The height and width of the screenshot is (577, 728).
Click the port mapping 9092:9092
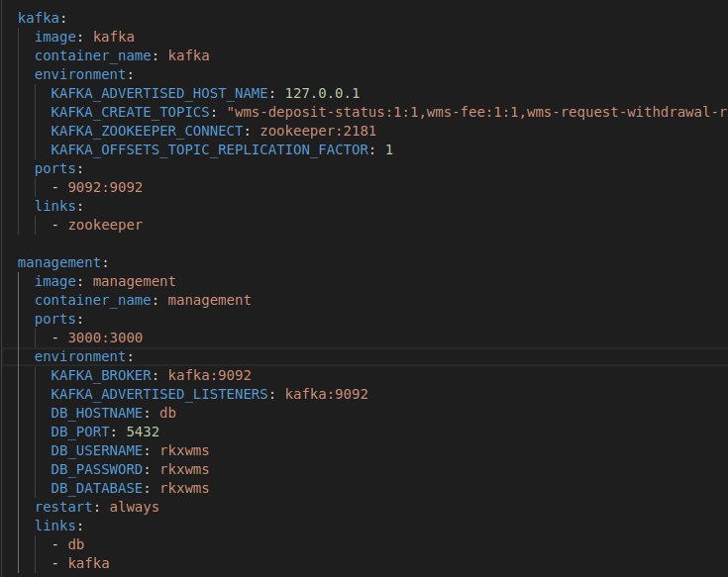(x=105, y=187)
